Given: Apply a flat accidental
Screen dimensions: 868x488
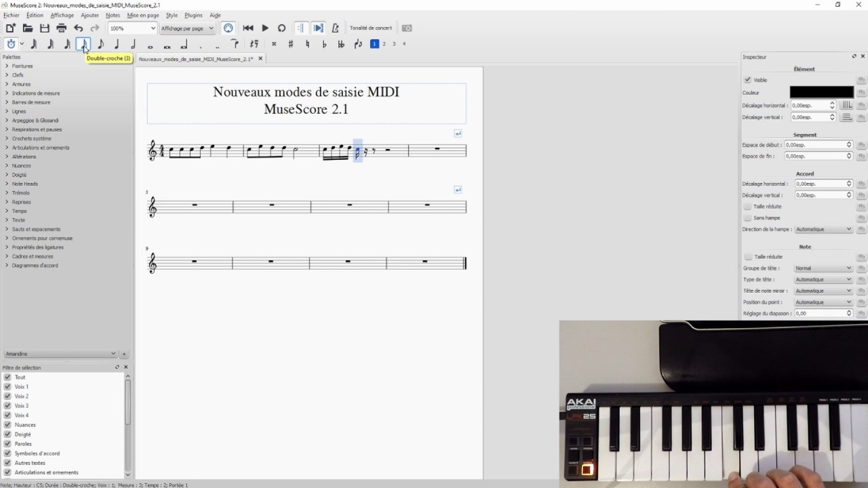Looking at the screenshot, I should pos(324,44).
